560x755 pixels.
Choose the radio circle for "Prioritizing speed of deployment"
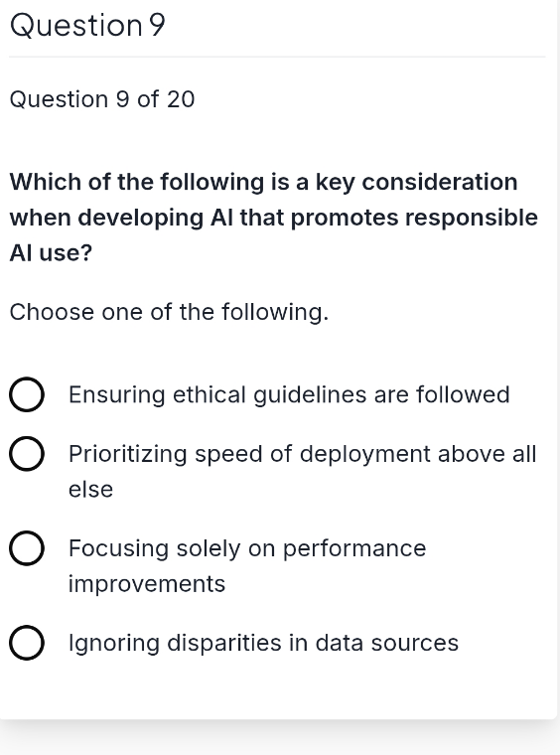coord(27,454)
